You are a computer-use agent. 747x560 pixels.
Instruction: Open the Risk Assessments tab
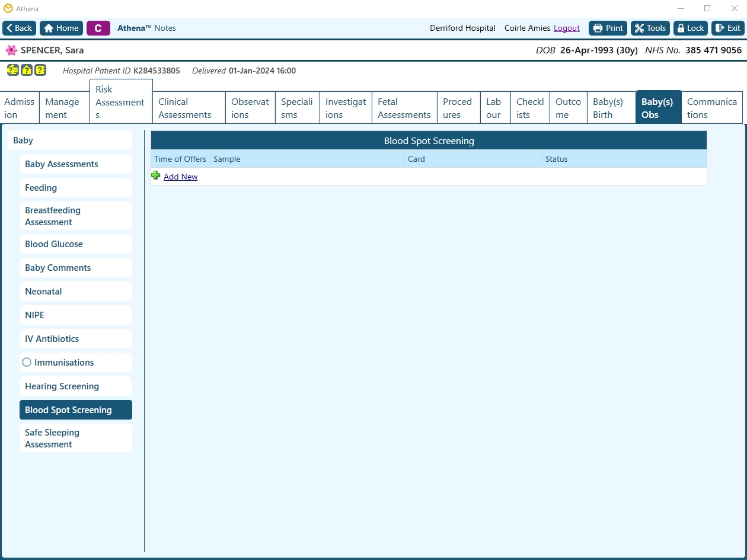(x=121, y=102)
